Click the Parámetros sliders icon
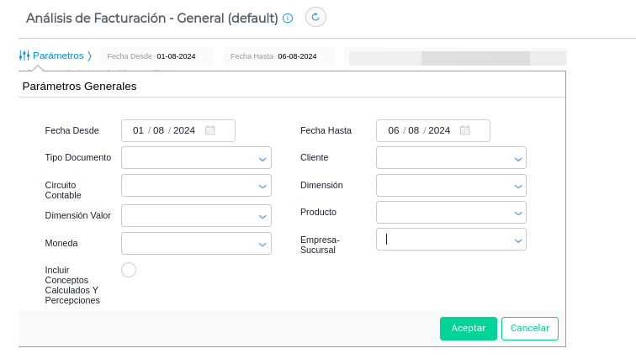This screenshot has height=364, width=636. [24, 55]
